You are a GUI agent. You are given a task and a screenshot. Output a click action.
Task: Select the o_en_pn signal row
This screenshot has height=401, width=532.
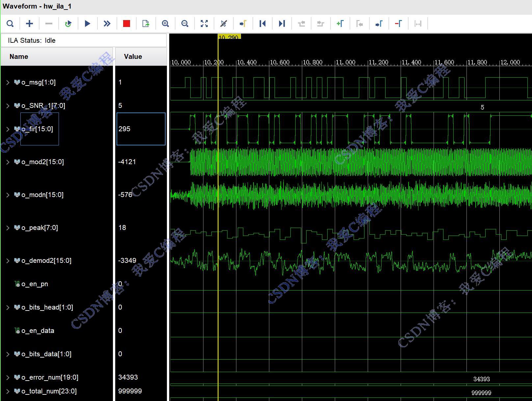[57, 284]
